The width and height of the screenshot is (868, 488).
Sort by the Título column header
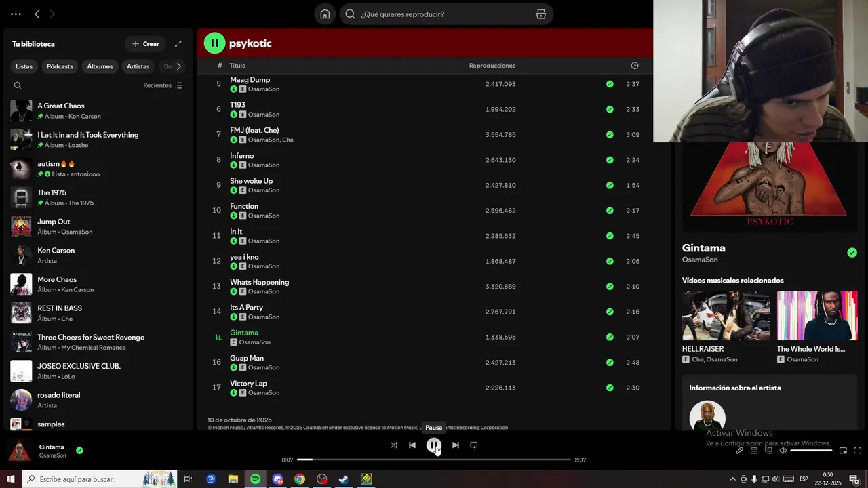(x=237, y=66)
